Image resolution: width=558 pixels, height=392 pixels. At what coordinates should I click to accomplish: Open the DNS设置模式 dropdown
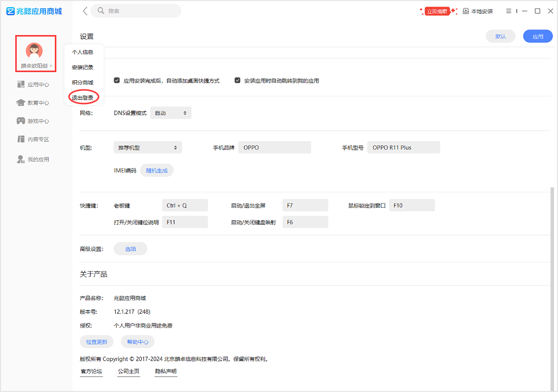coord(171,113)
